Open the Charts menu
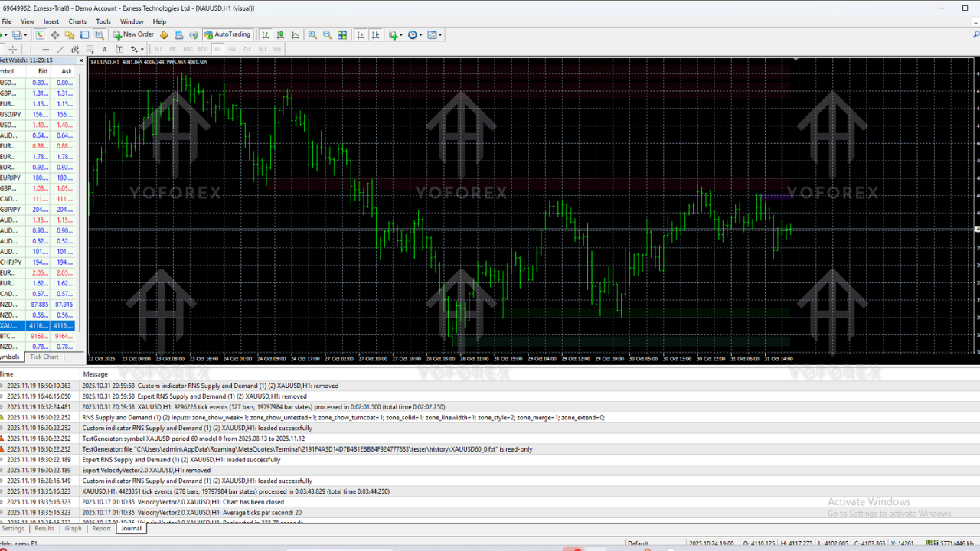This screenshot has width=980, height=551. (77, 21)
